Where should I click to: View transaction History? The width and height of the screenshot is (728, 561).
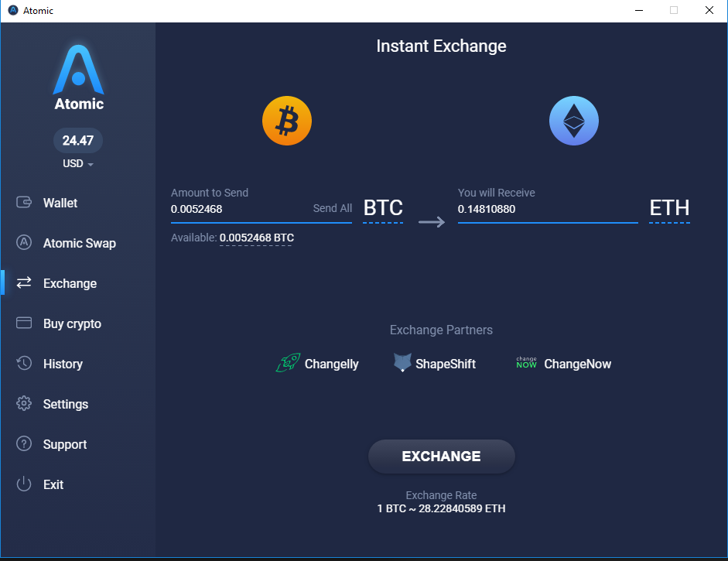click(x=63, y=364)
